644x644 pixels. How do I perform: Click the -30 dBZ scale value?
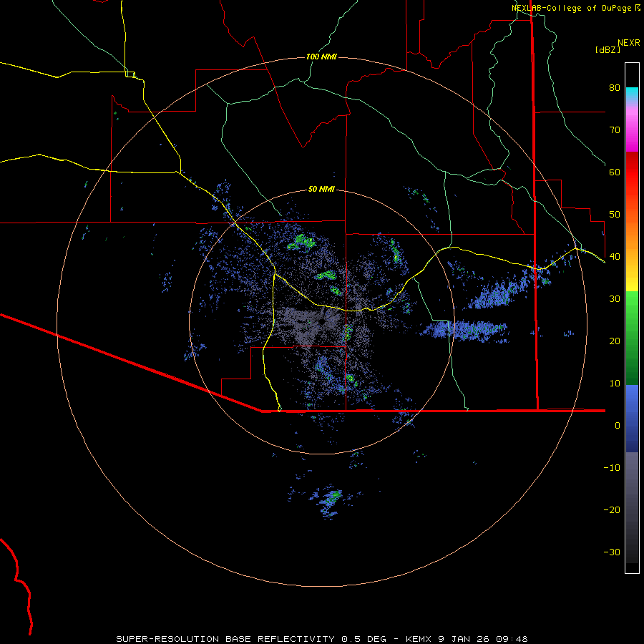click(x=612, y=552)
